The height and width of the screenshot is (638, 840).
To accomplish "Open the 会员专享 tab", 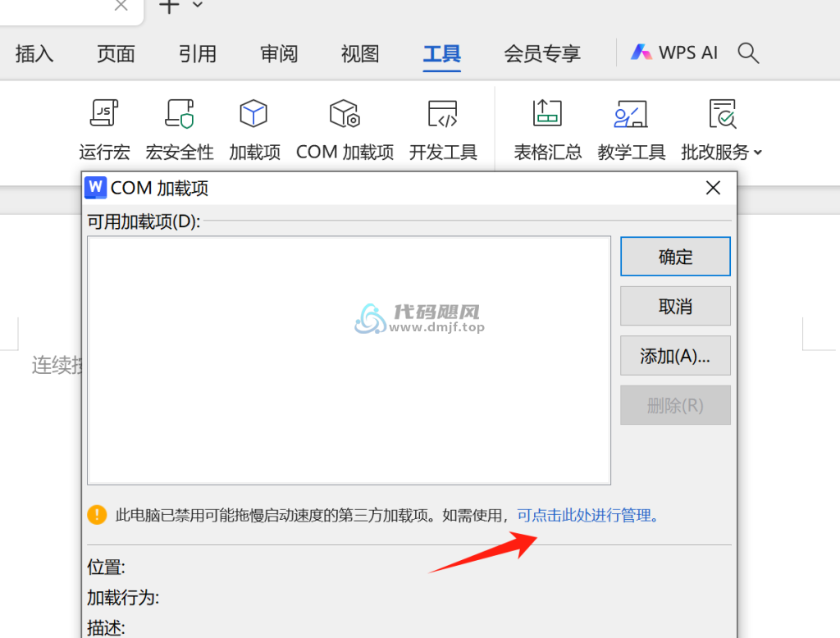I will coord(542,53).
